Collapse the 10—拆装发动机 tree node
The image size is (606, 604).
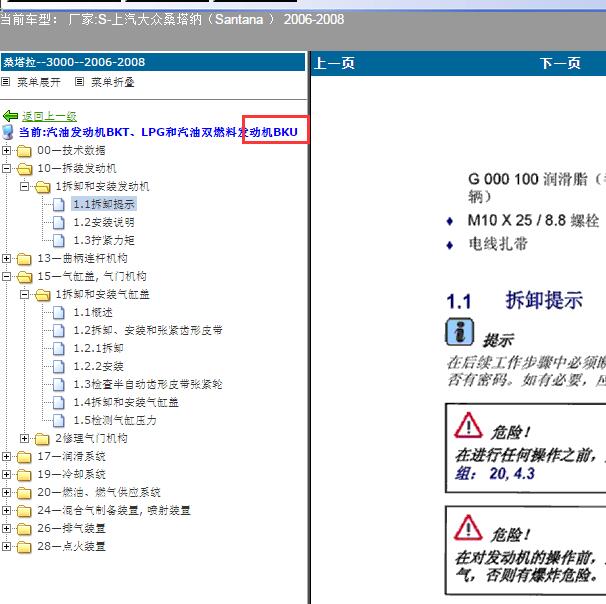click(7, 168)
